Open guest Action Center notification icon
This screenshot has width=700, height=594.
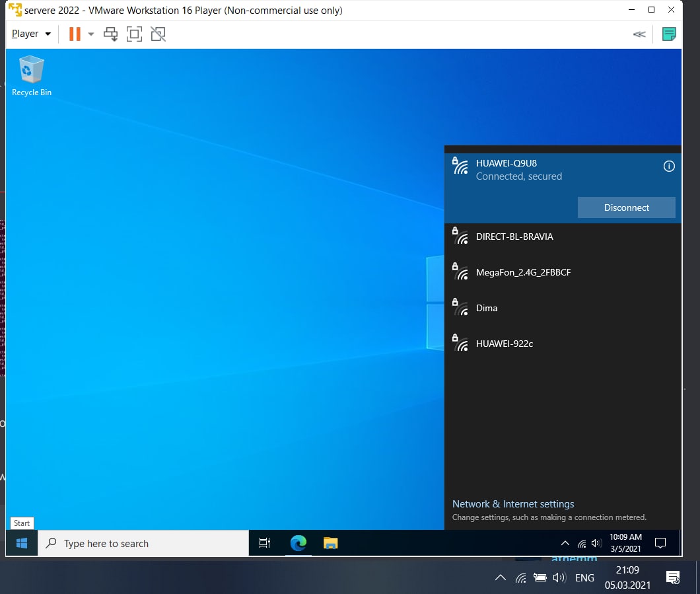coord(660,543)
